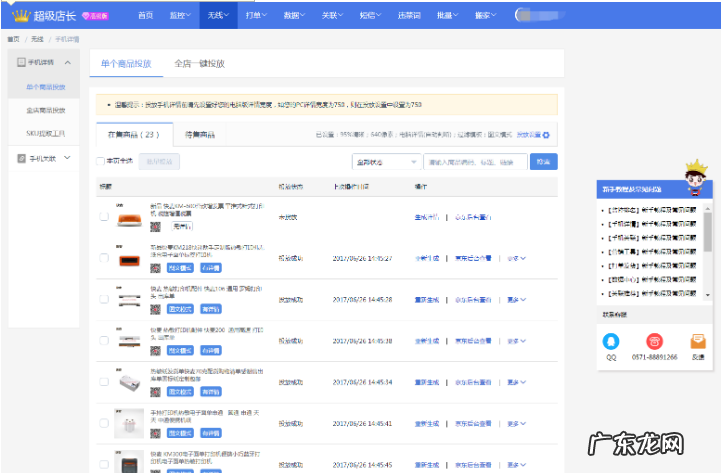Open product thumbnail in the 14:45:41 row
This screenshot has height=473, width=722.
(129, 423)
